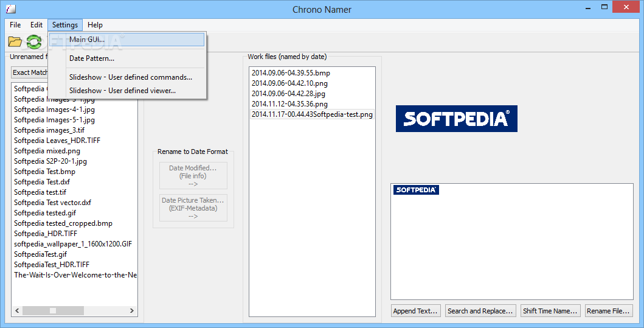Select Softpedia Test.dxf
Image resolution: width=644 pixels, height=328 pixels.
[42, 182]
